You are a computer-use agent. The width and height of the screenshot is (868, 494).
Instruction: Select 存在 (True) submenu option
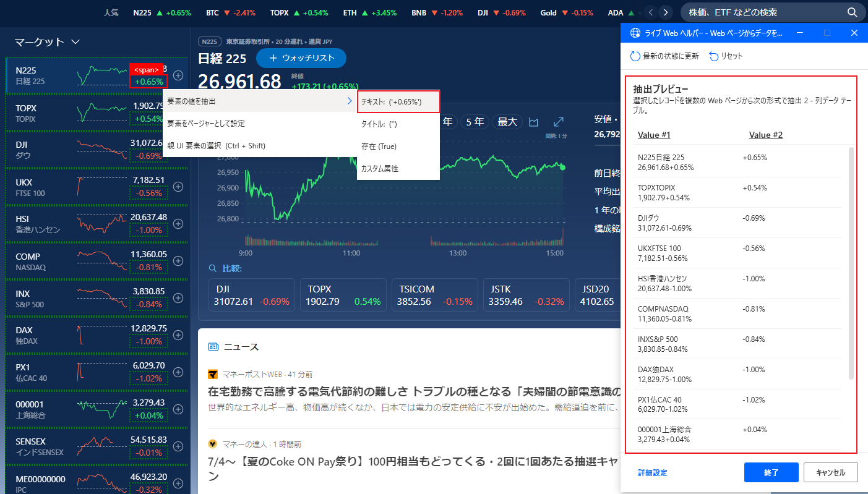[398, 147]
